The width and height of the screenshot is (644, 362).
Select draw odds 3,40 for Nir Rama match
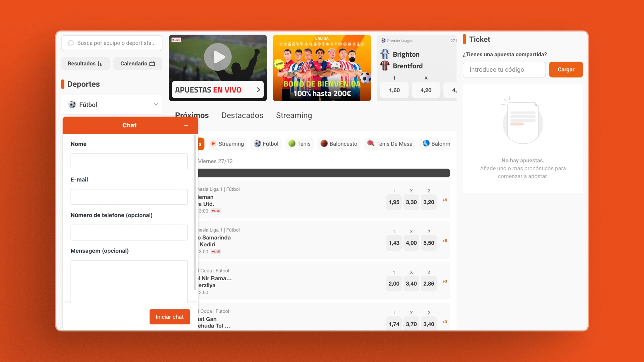click(x=411, y=284)
